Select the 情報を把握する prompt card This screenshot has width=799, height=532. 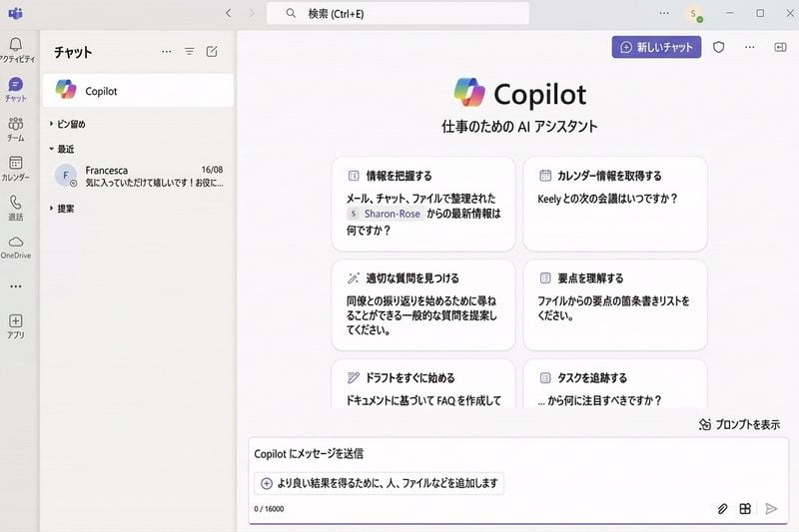[423, 204]
